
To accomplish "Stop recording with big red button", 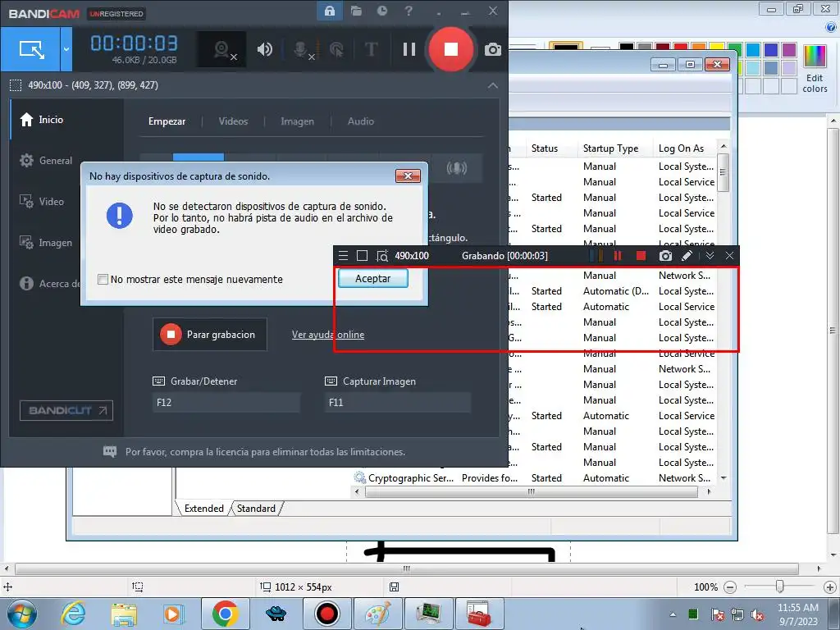I will tap(451, 49).
